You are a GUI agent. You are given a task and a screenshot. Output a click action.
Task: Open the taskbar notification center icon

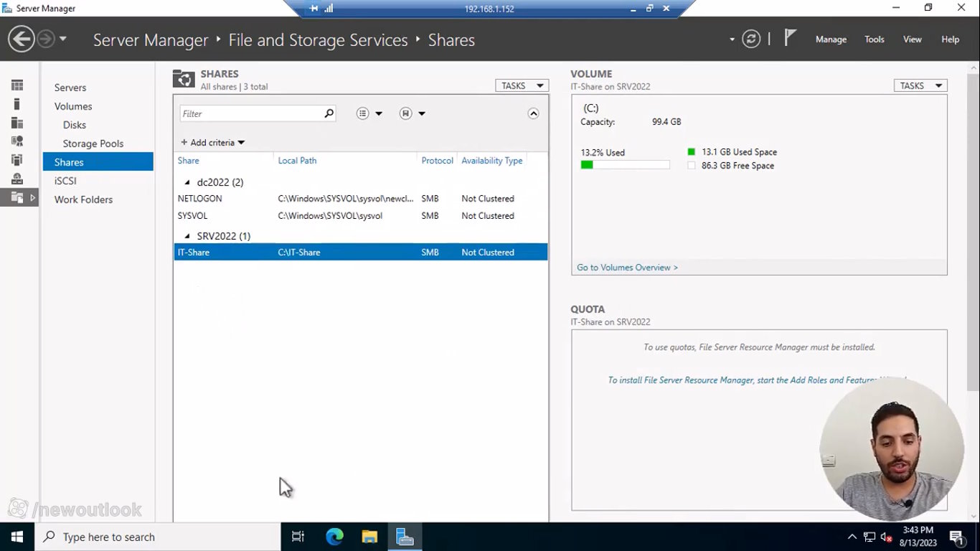957,537
